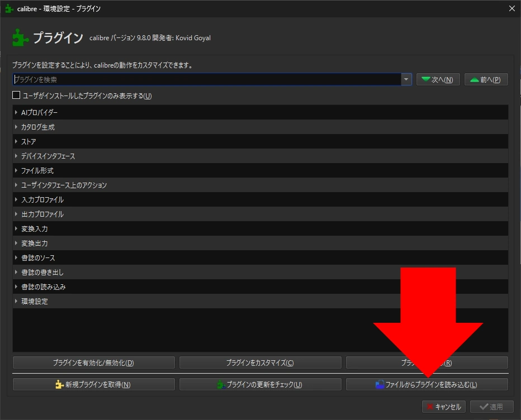521x420 pixels.
Task: Expand the 書誌のソース category arrow
Action: pyautogui.click(x=16, y=257)
